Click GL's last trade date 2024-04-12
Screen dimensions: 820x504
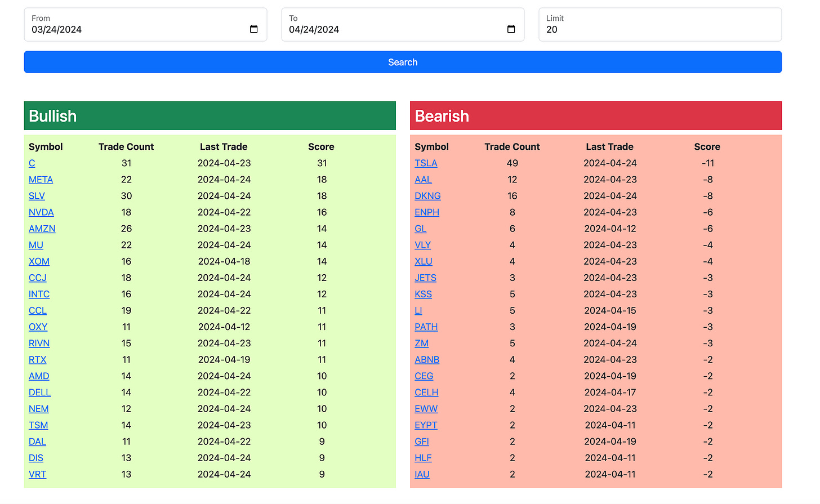pyautogui.click(x=610, y=229)
